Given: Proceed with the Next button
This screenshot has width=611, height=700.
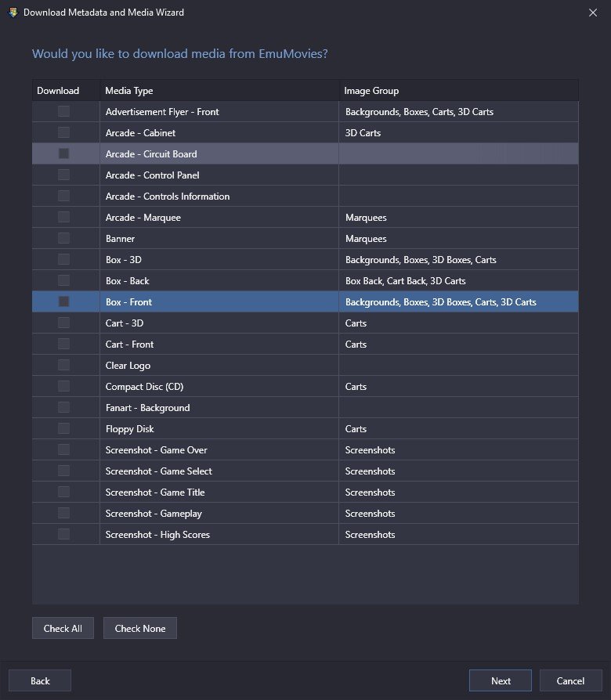Looking at the screenshot, I should click(501, 680).
